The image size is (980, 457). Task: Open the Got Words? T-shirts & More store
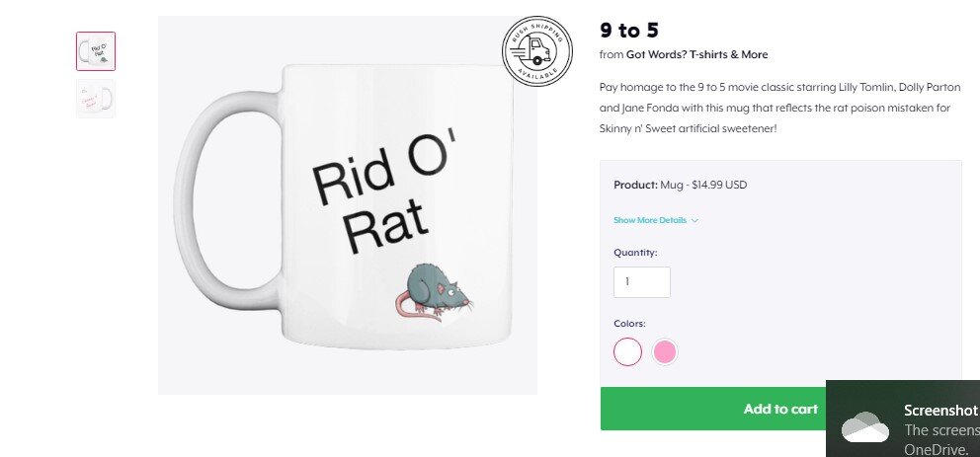pyautogui.click(x=696, y=54)
